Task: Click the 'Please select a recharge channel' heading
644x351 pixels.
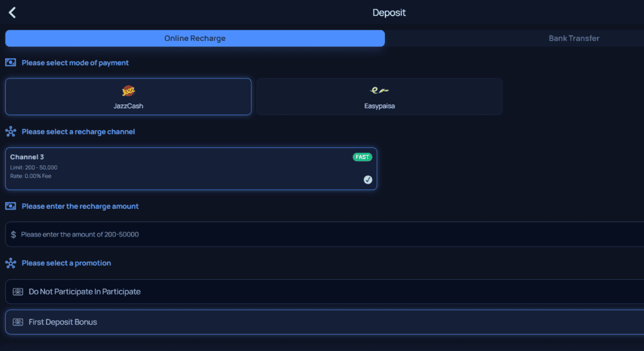Action: 78,131
